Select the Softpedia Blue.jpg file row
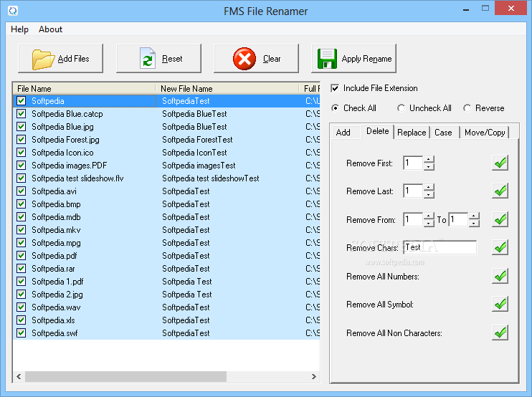532x397 pixels. point(166,126)
